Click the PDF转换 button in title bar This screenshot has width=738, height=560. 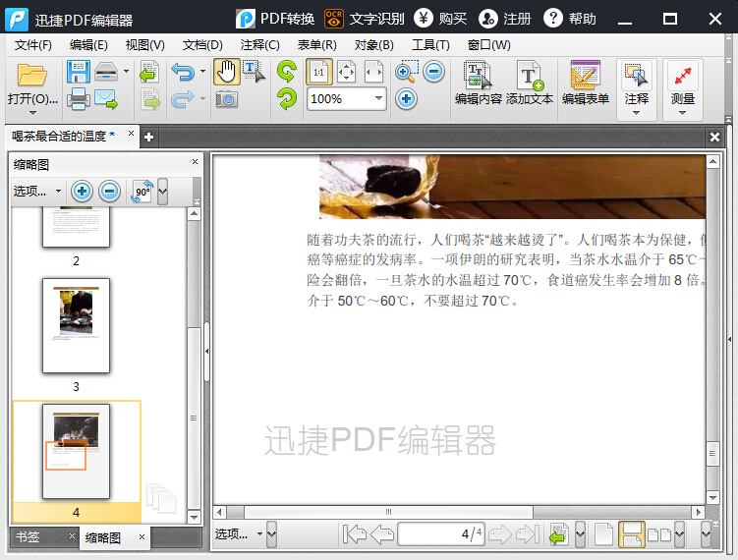click(x=276, y=19)
